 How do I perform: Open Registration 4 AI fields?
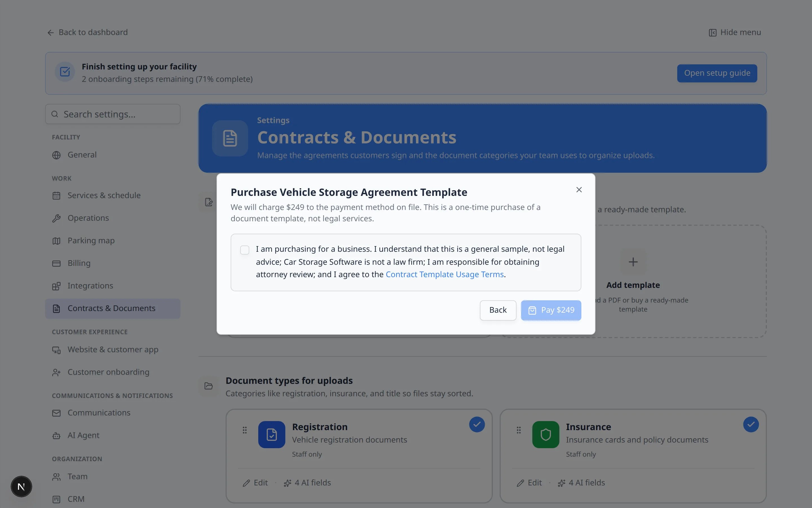coord(307,483)
